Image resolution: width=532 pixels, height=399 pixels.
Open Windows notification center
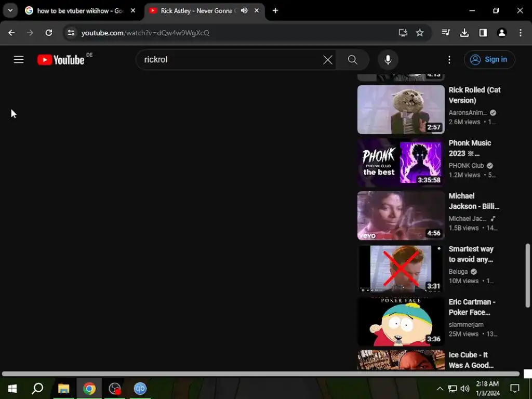(515, 389)
